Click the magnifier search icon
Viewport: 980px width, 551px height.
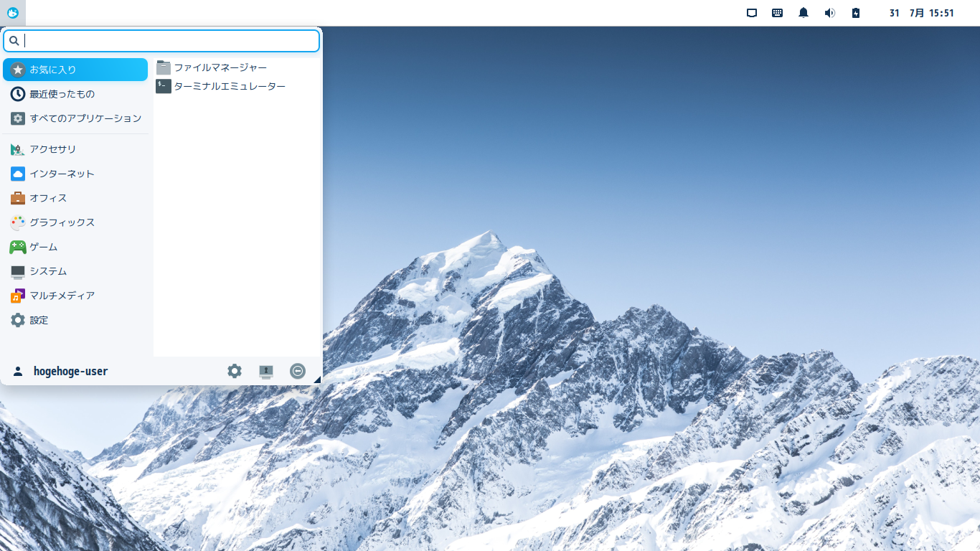14,41
